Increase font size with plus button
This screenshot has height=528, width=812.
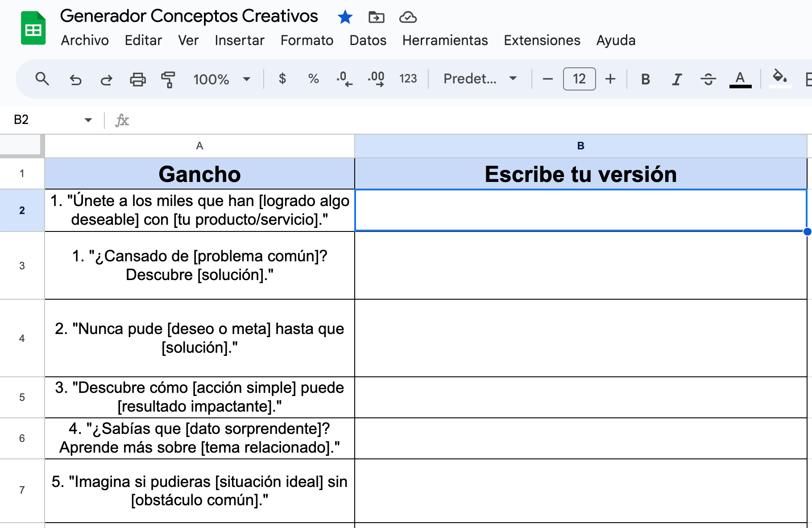610,79
